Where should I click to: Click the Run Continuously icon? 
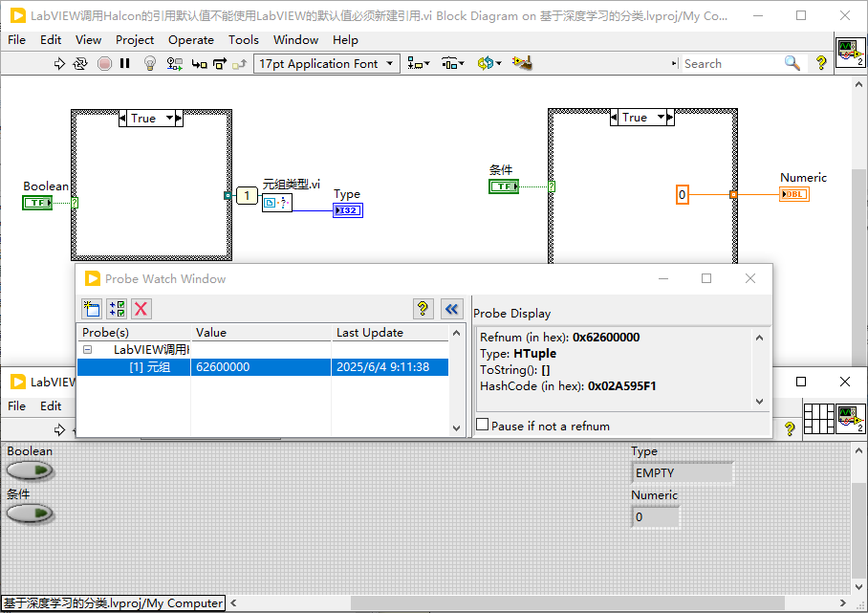click(x=80, y=64)
